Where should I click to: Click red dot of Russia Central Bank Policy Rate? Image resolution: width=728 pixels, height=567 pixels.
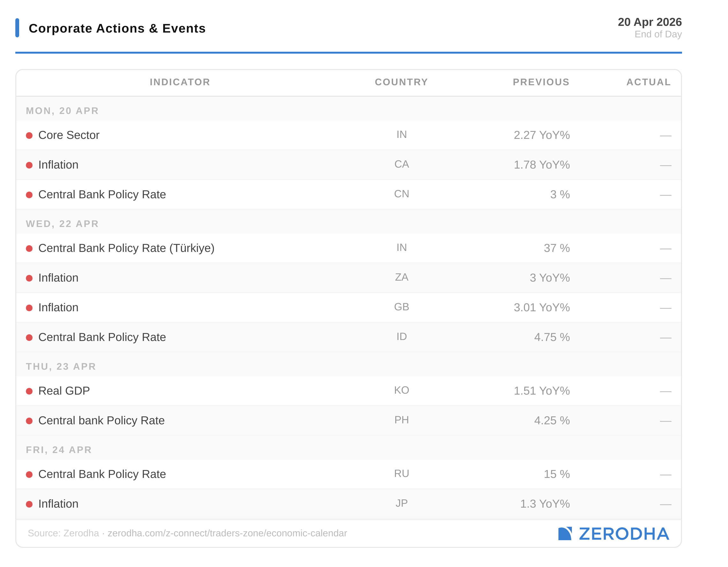tap(29, 474)
